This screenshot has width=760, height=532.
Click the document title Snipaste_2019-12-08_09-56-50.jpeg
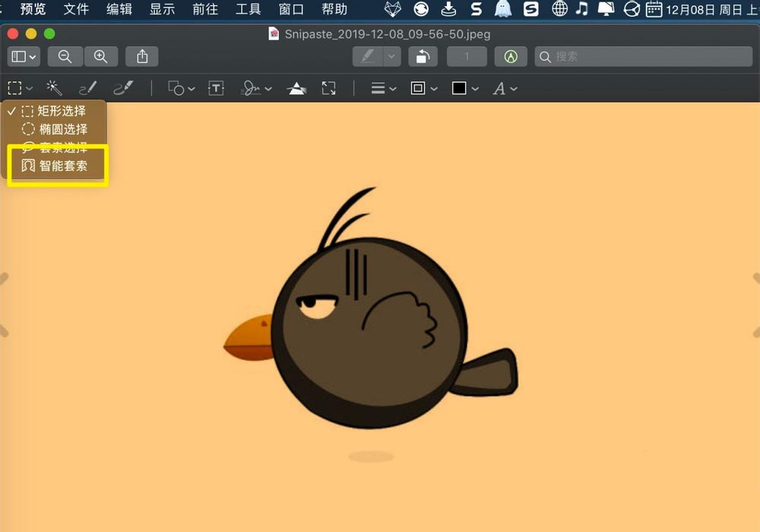click(388, 34)
